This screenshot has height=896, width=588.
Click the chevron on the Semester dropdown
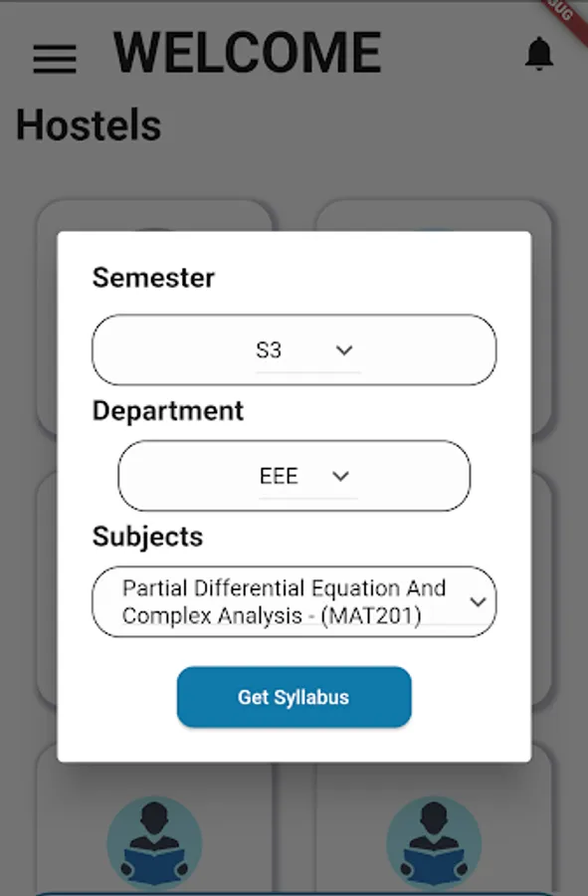(x=344, y=349)
